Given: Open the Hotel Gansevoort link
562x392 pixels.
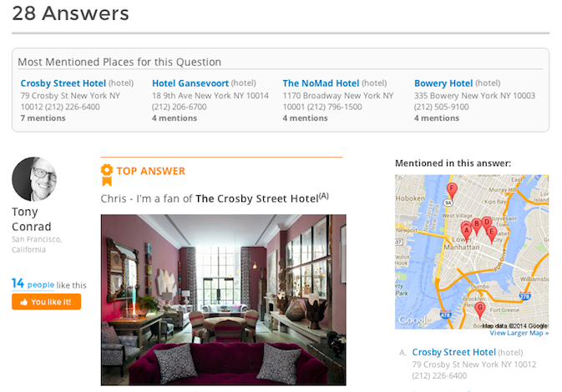Looking at the screenshot, I should pyautogui.click(x=190, y=83).
